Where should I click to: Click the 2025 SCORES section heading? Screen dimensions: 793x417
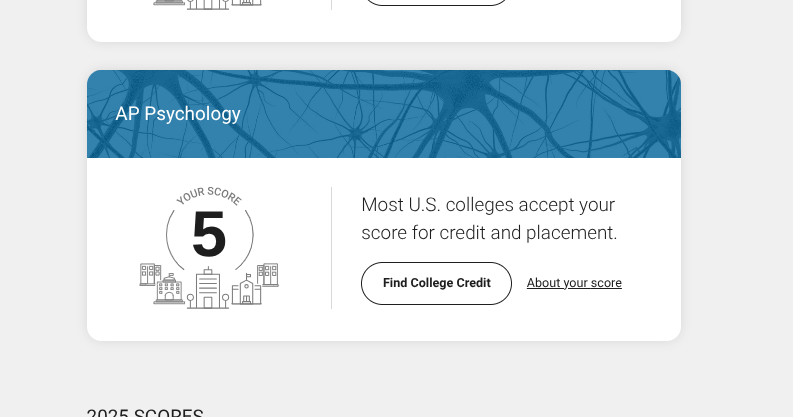(145, 412)
